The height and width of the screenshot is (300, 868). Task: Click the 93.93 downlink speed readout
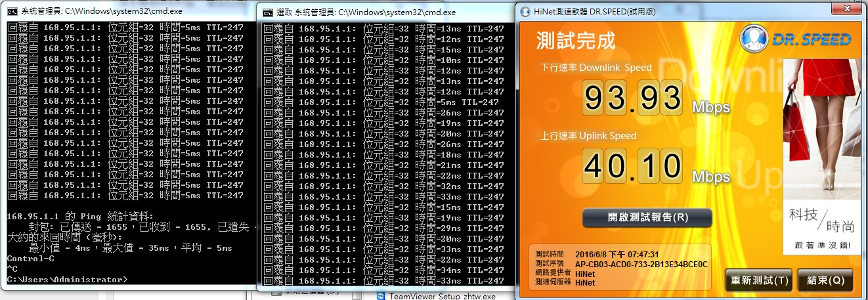coord(633,98)
